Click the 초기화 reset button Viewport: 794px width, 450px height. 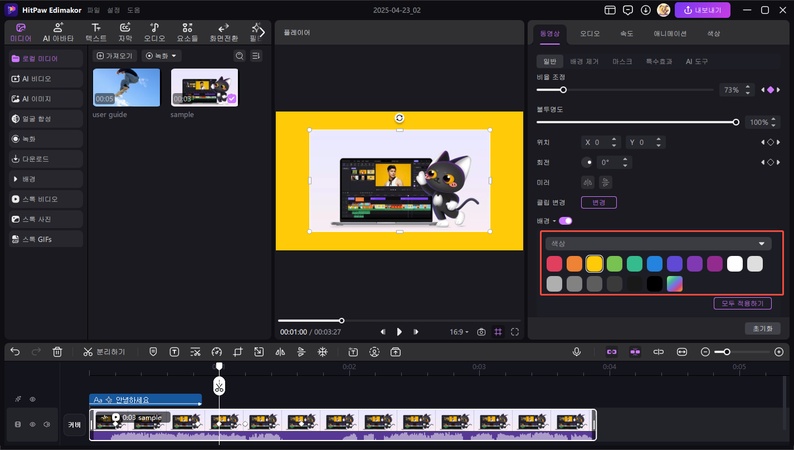(763, 329)
